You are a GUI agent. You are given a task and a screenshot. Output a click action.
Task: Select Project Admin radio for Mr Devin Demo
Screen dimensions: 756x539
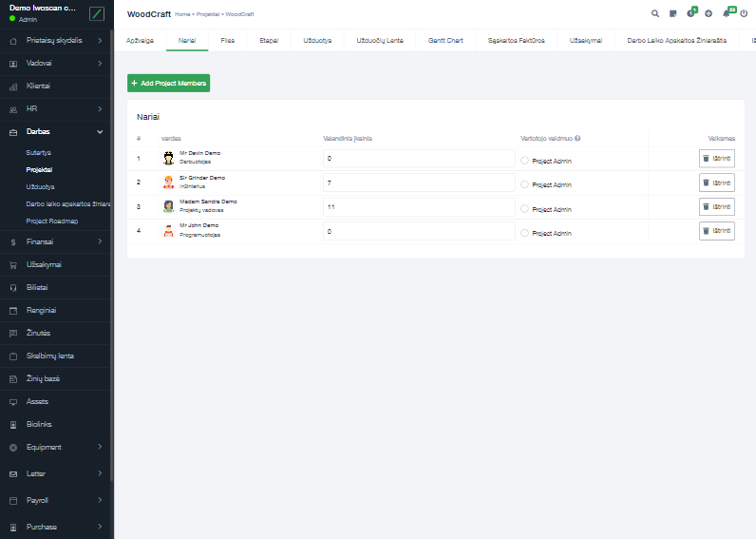click(x=524, y=161)
